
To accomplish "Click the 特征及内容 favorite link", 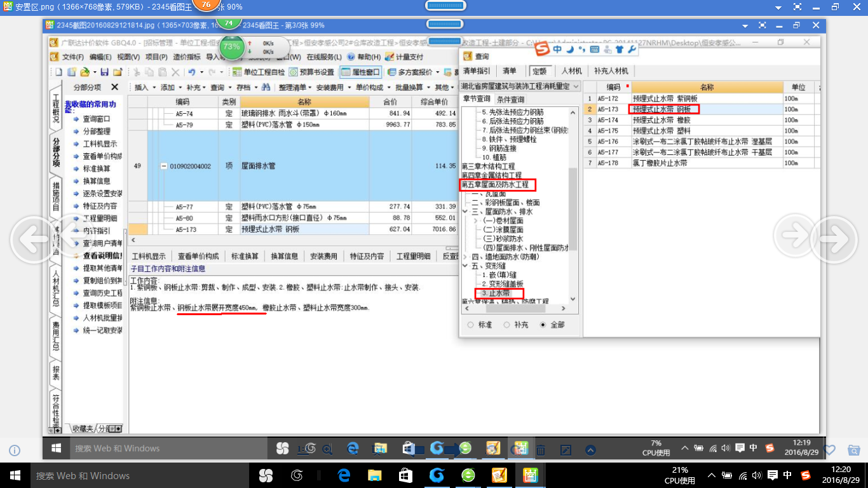I will point(100,206).
